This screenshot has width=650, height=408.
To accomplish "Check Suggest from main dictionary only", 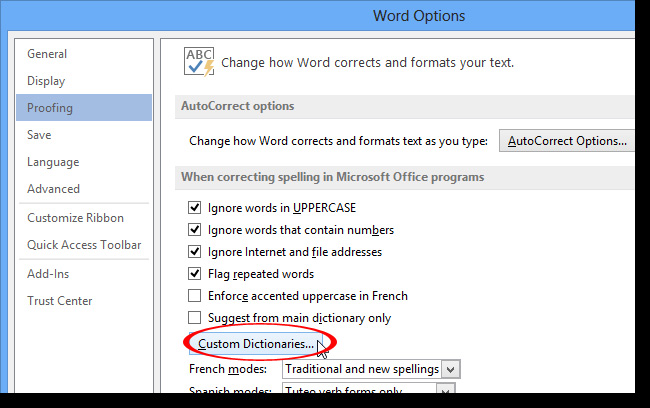I will 195,318.
